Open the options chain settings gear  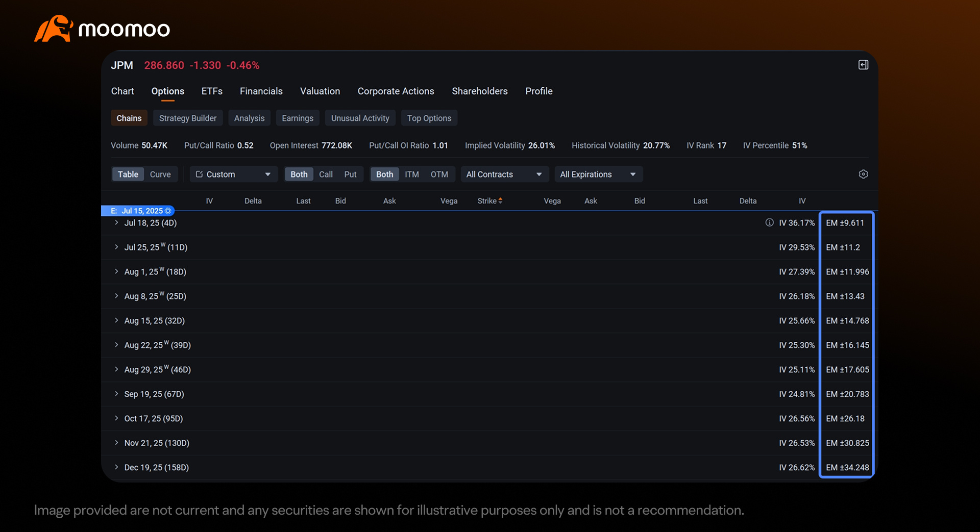tap(863, 174)
